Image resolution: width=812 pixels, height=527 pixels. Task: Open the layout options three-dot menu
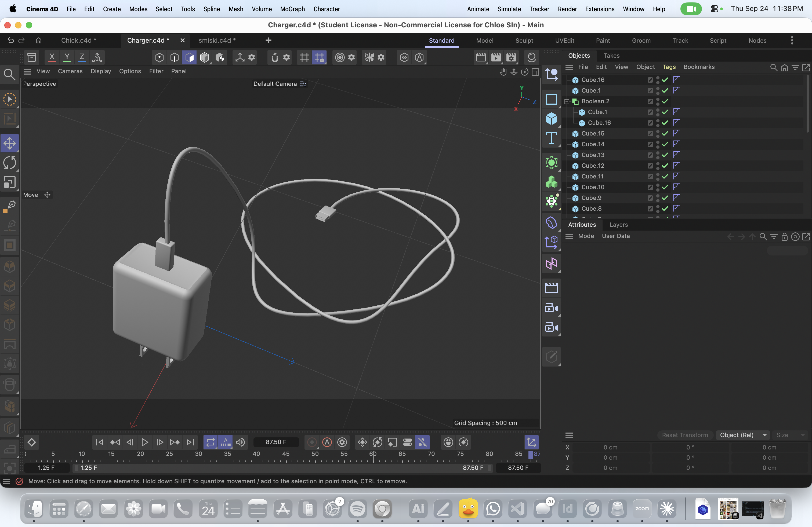(x=792, y=40)
